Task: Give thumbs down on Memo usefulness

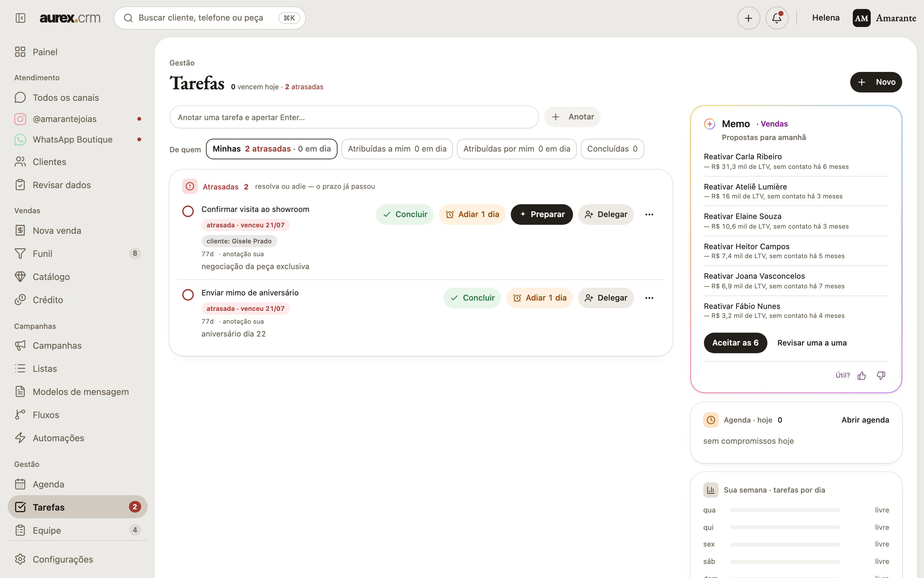Action: (x=881, y=376)
